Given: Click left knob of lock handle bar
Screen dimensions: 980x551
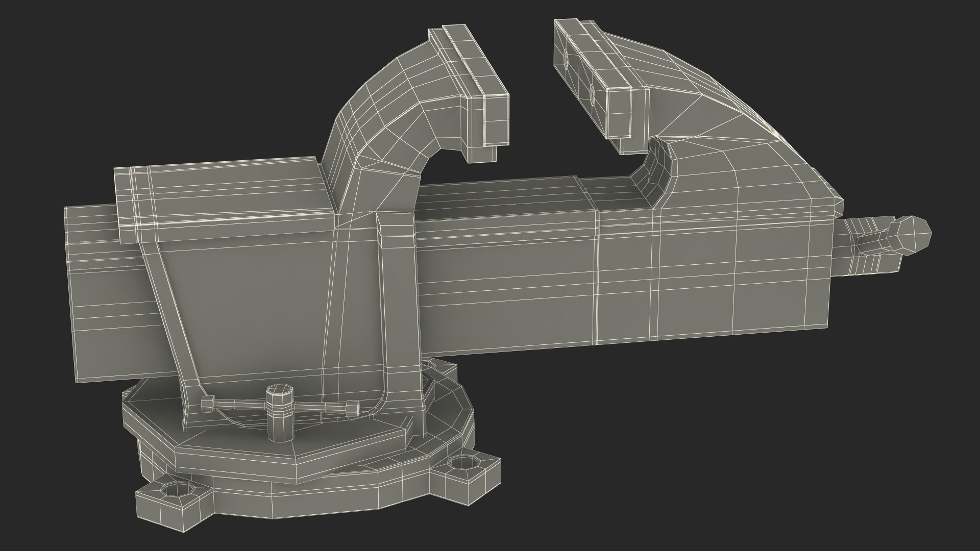Looking at the screenshot, I should coord(207,403).
